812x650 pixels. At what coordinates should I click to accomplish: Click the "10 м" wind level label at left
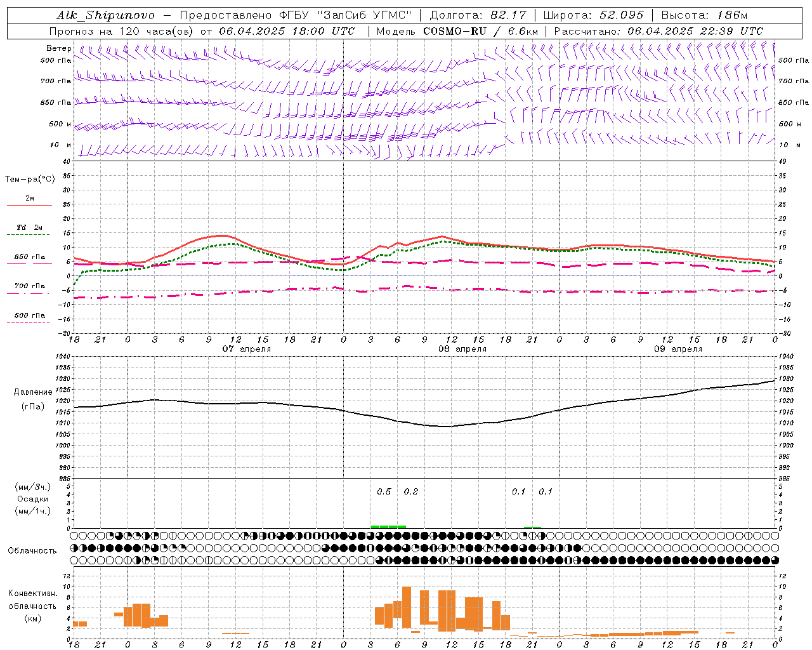pos(60,145)
